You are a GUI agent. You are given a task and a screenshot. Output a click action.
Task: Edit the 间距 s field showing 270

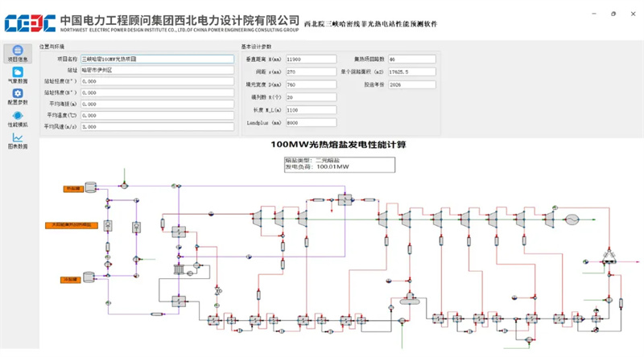(312, 72)
